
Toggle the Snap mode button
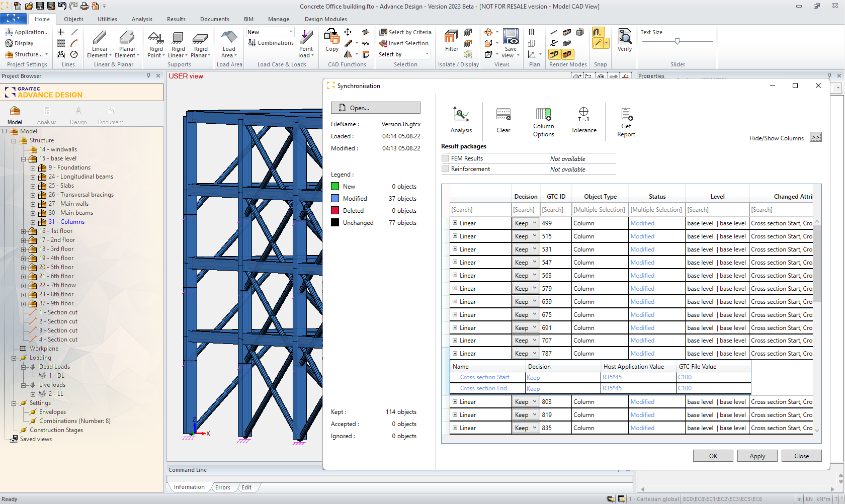click(x=598, y=32)
